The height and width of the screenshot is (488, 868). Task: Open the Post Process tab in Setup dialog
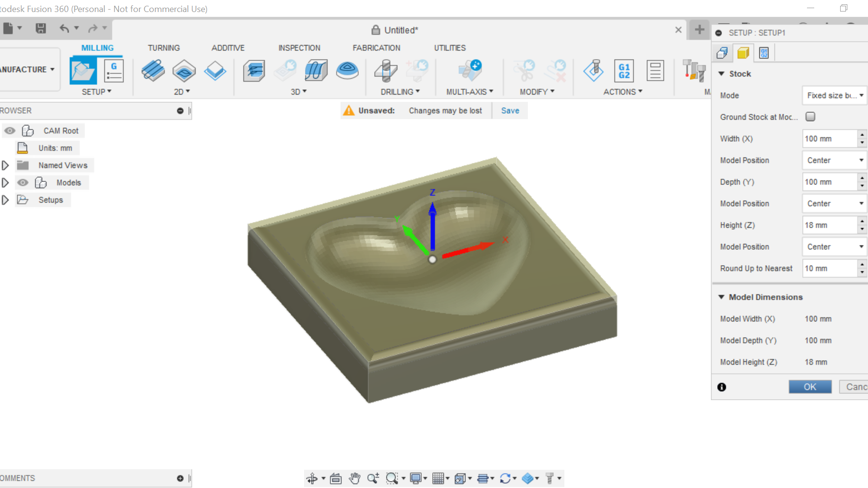(x=764, y=53)
